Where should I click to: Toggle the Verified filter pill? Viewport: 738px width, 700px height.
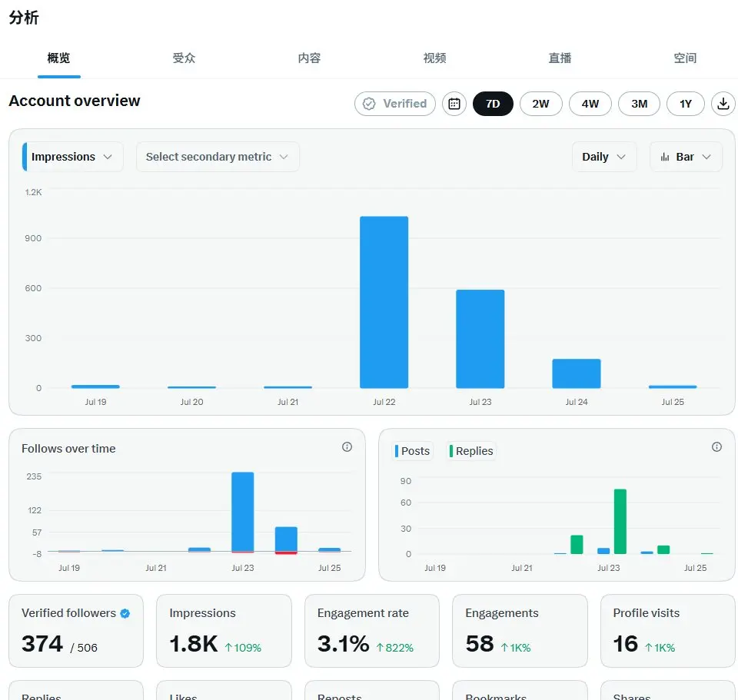click(395, 104)
